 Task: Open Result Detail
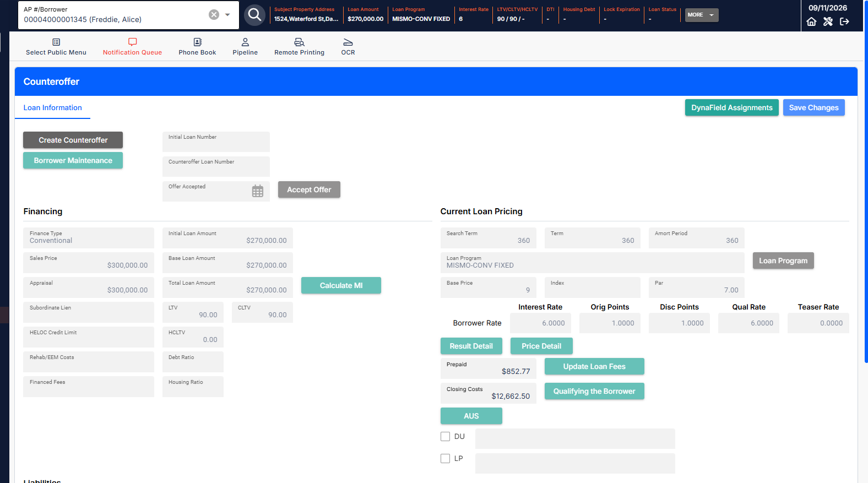coord(471,346)
